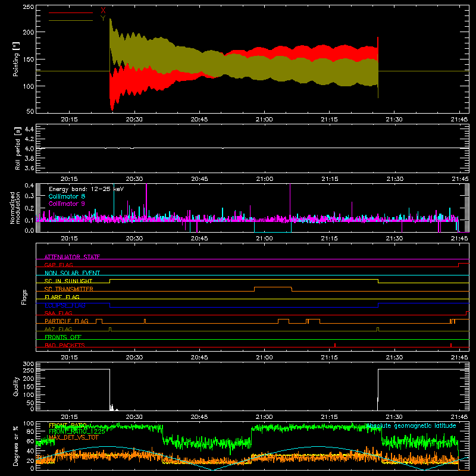Click the 20:30 tick under the Quality plot
Viewport: 476px width, 476px height.
pyautogui.click(x=134, y=417)
